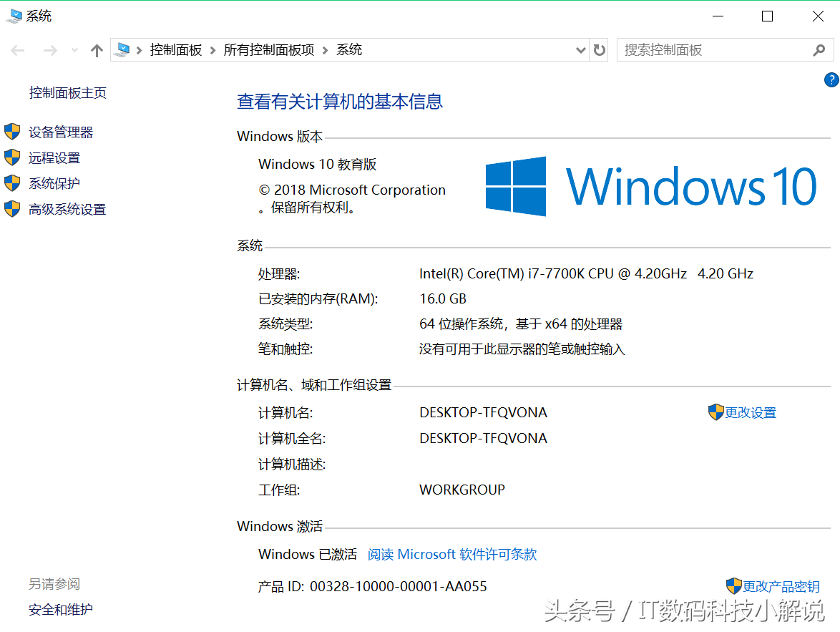The width and height of the screenshot is (840, 632).
Task: Maximize the 系统 window
Action: coord(767,16)
